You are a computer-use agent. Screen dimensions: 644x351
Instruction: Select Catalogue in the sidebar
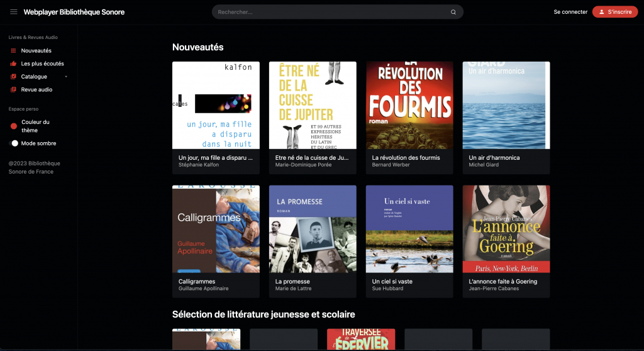coord(34,77)
